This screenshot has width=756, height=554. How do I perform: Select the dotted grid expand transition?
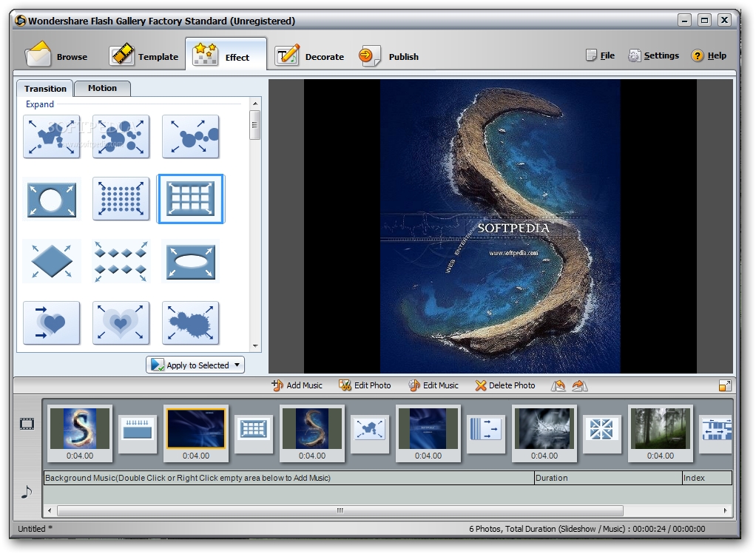[x=121, y=199]
